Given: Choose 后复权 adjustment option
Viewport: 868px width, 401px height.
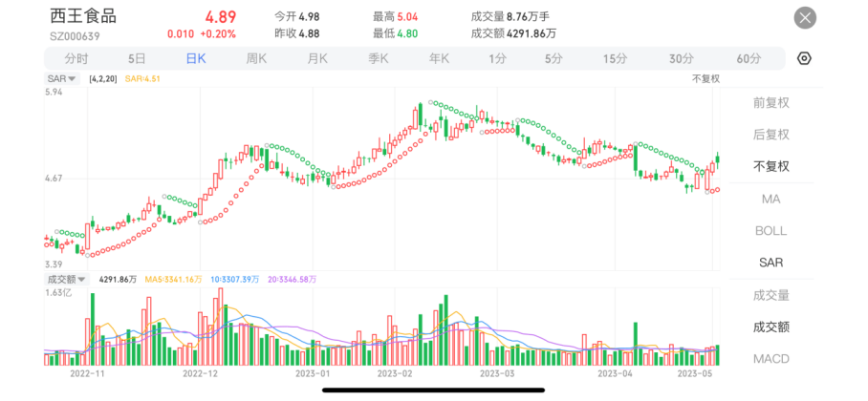Looking at the screenshot, I should pos(771,135).
